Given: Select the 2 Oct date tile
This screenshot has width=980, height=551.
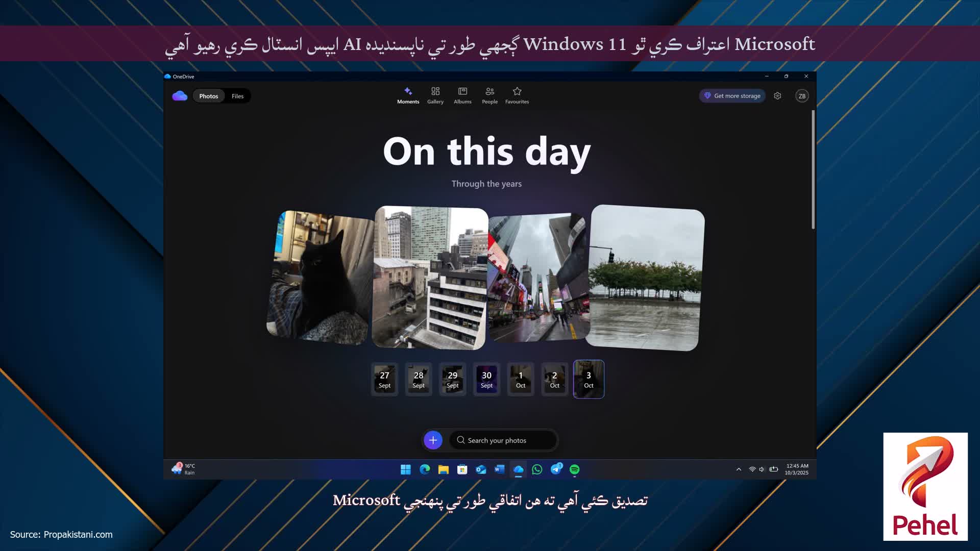Looking at the screenshot, I should tap(555, 379).
